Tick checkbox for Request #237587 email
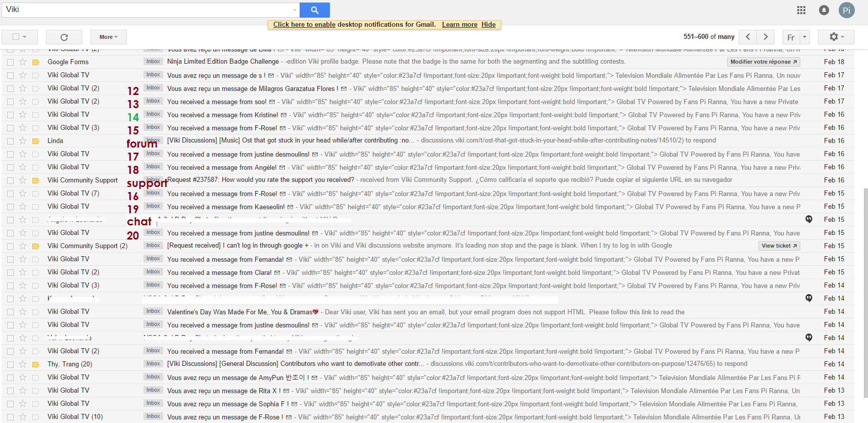The height and width of the screenshot is (423, 868). click(10, 180)
